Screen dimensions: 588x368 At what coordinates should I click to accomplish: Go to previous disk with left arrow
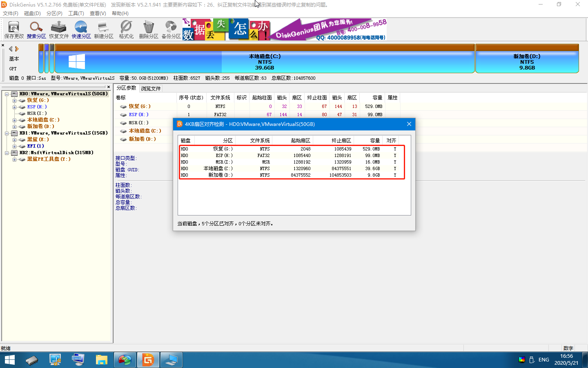tap(11, 49)
